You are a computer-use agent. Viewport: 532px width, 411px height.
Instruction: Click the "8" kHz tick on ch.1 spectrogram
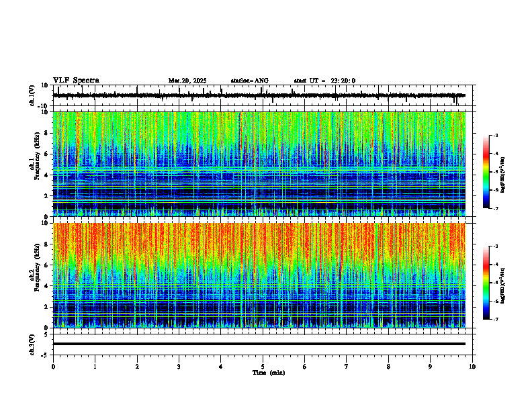[x=47, y=133]
